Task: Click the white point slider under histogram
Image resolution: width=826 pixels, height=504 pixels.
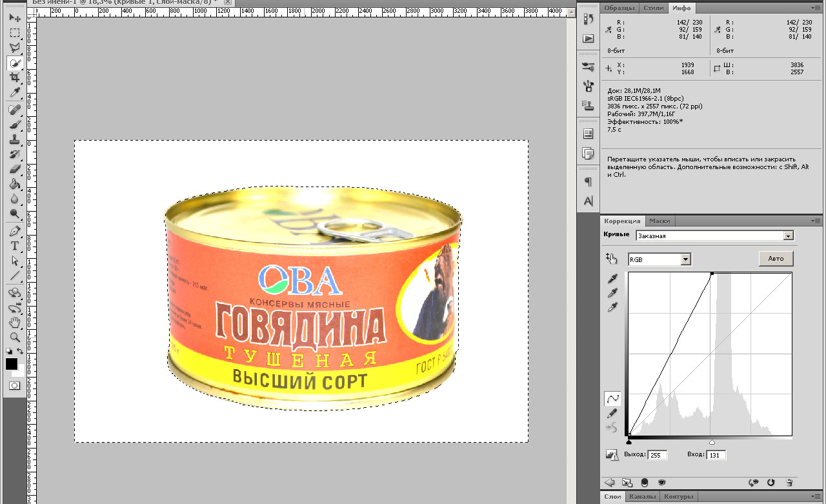Action: pyautogui.click(x=712, y=441)
